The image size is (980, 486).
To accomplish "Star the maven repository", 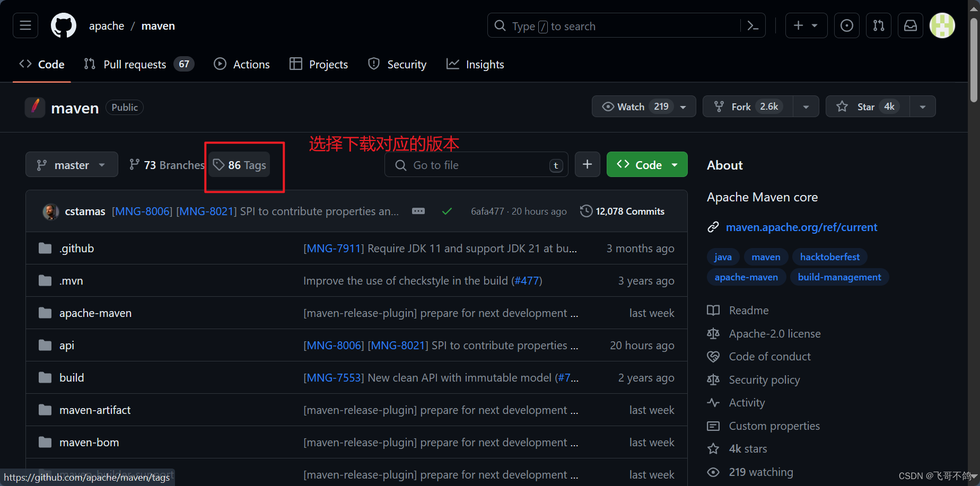I will 868,107.
